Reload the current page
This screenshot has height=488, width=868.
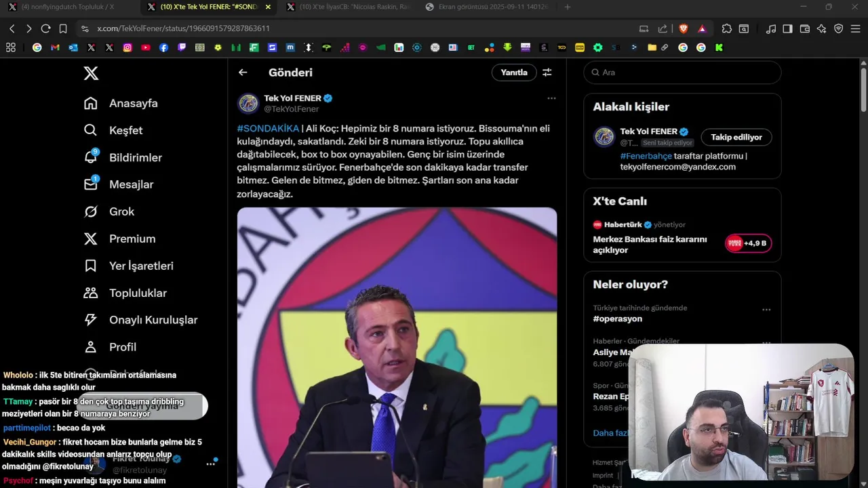pyautogui.click(x=45, y=28)
